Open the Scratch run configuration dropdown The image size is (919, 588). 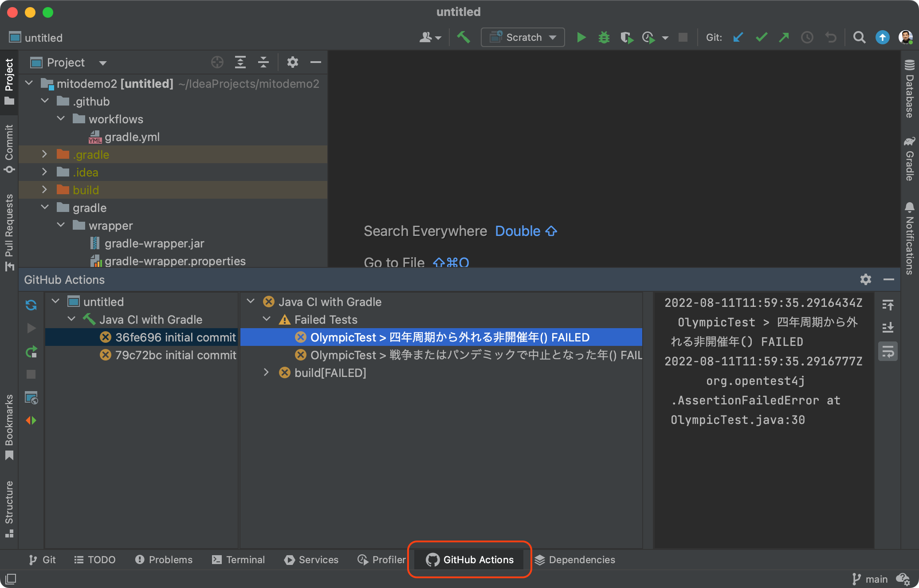pos(522,37)
